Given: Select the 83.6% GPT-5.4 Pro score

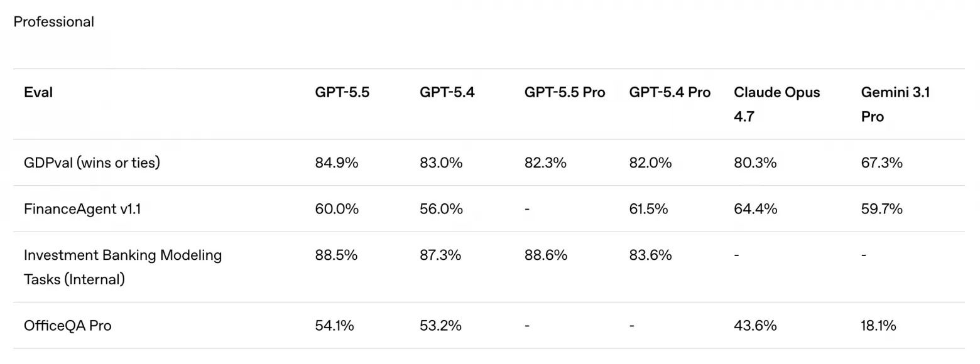Looking at the screenshot, I should tap(651, 255).
